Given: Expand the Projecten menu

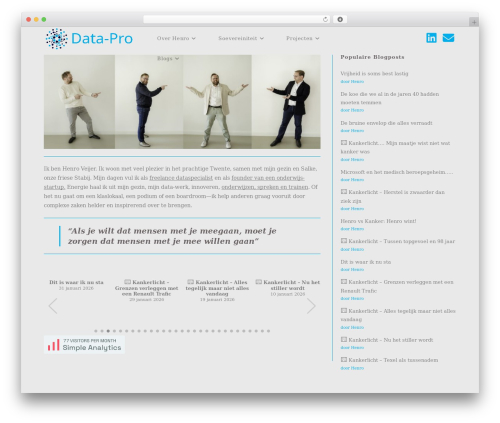Looking at the screenshot, I should [x=303, y=38].
